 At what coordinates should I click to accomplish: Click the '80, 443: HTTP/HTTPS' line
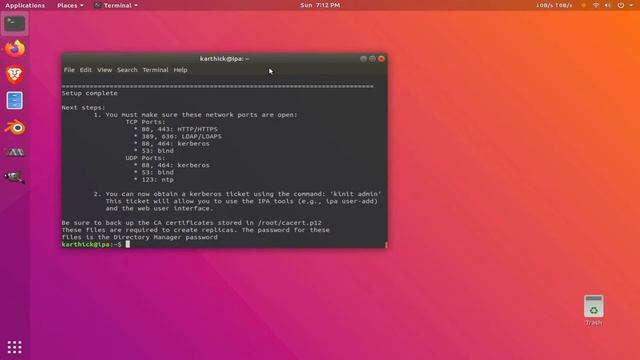176,129
